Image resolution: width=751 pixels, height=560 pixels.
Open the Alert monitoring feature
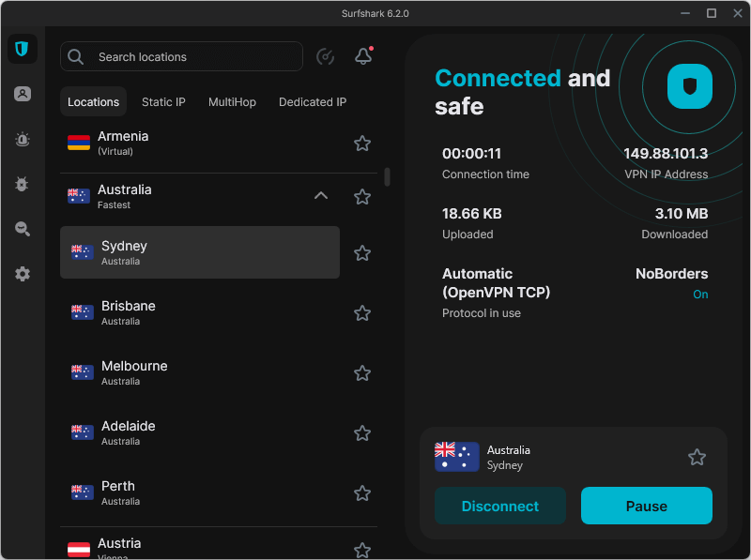22,139
